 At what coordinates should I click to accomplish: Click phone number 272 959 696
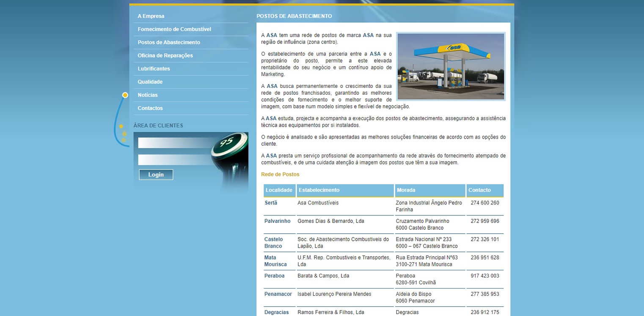485,221
